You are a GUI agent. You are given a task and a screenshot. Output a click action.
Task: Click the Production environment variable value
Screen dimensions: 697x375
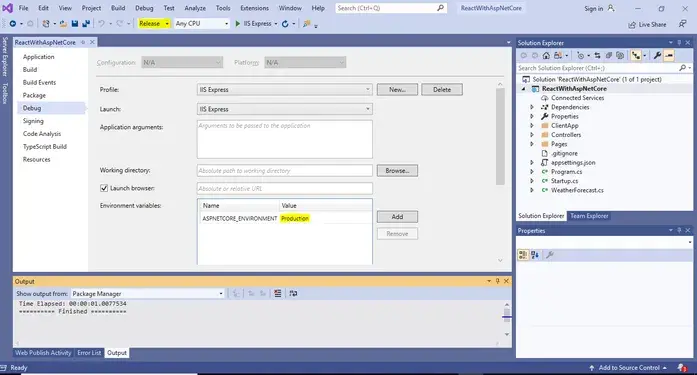(x=295, y=218)
